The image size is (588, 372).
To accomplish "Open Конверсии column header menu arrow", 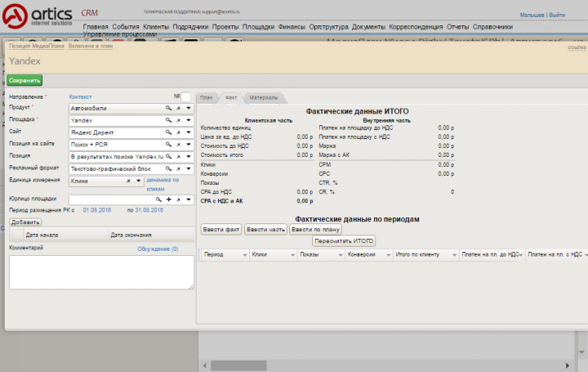I will tap(389, 255).
